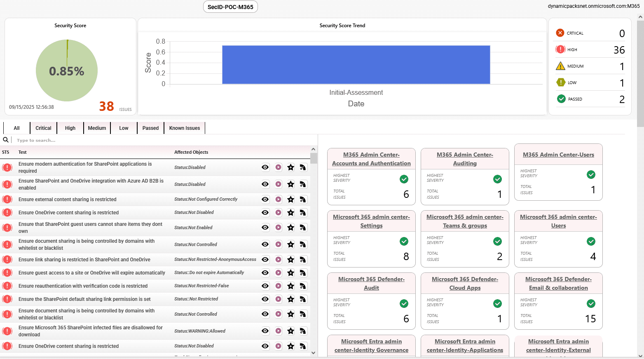Image resolution: width=644 pixels, height=359 pixels.
Task: Click green check in Defender Cloud Apps card
Action: click(498, 304)
